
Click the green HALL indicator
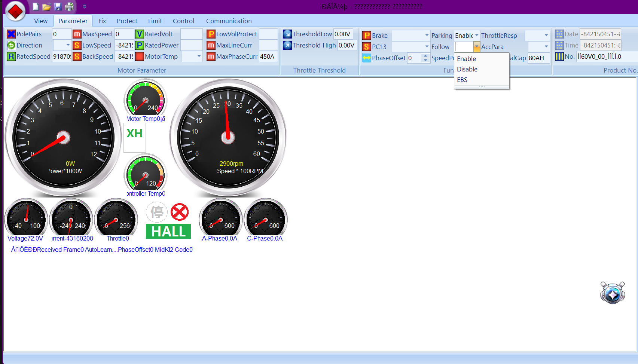[168, 232]
